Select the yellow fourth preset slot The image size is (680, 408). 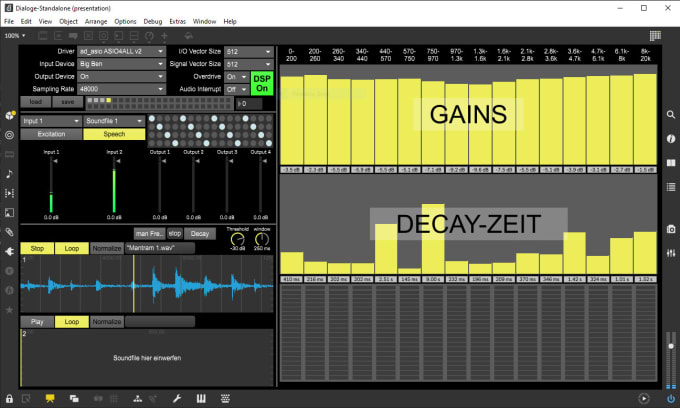[109, 100]
